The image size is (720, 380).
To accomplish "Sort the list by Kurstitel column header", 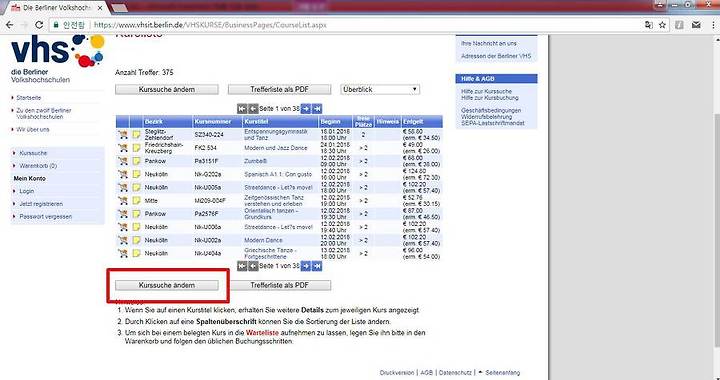I will (256, 122).
